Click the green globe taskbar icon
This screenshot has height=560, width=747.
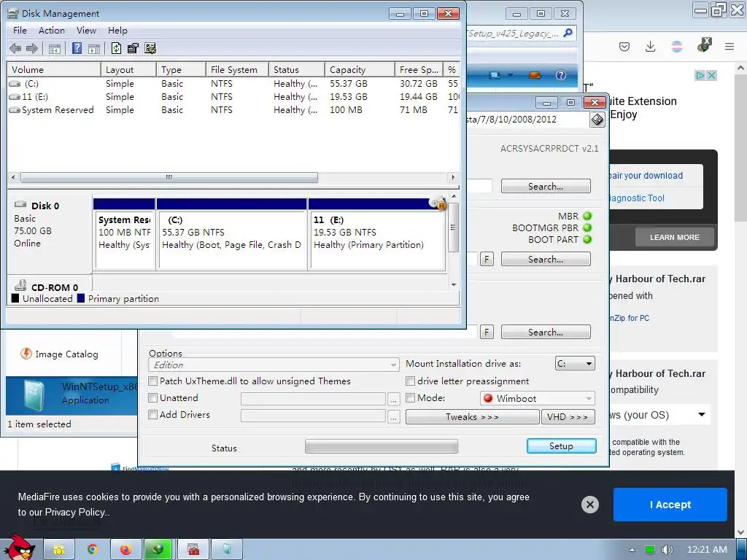coord(158,550)
